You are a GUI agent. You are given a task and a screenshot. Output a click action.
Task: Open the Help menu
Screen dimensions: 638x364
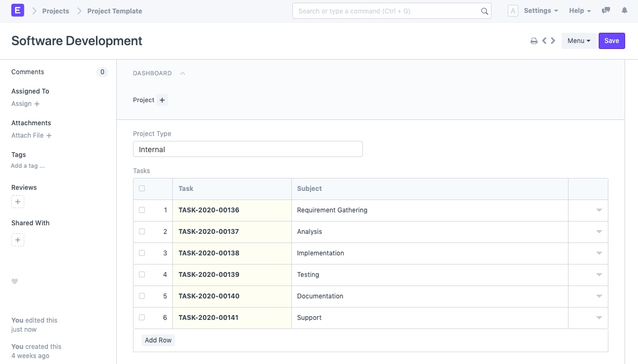click(579, 10)
